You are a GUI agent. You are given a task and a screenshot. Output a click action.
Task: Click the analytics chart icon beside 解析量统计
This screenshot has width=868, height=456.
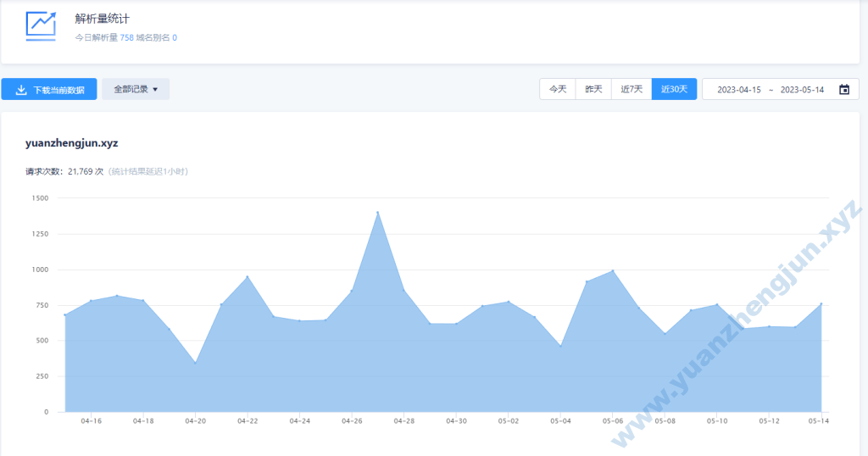click(41, 25)
